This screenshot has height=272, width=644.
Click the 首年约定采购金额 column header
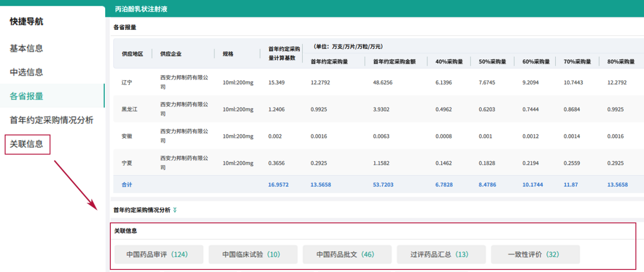pyautogui.click(x=394, y=62)
